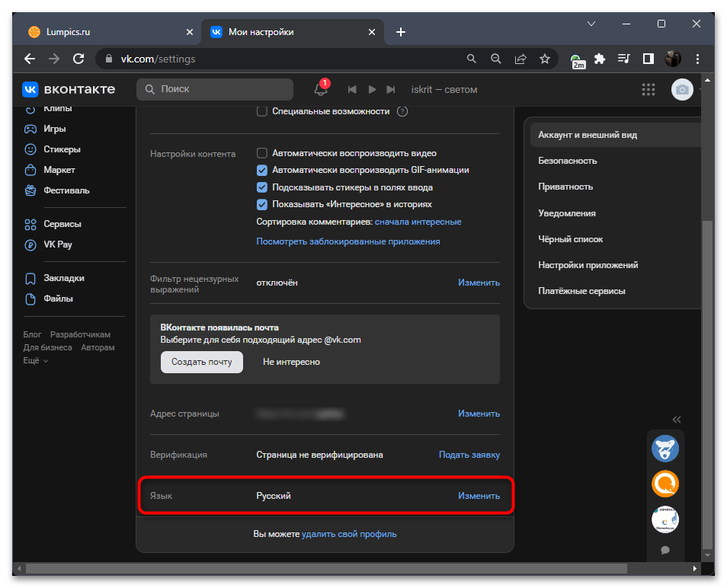The image size is (727, 588).
Task: Click the zoom-out magnifier icon in address bar
Action: pos(495,59)
